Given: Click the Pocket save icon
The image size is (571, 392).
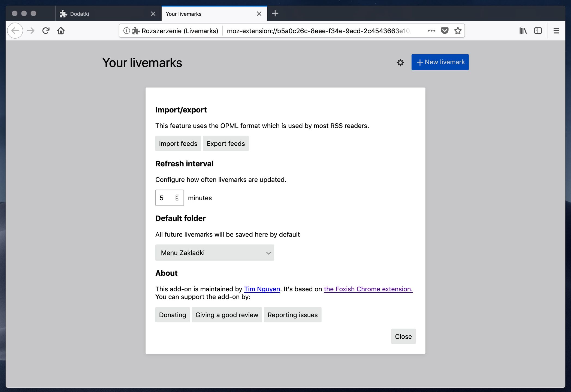Looking at the screenshot, I should coord(445,31).
